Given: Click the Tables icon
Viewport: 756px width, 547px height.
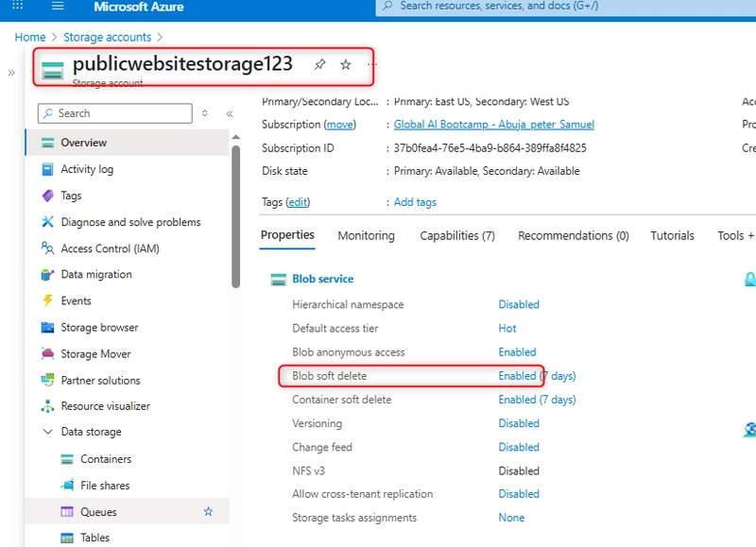Looking at the screenshot, I should 67,538.
